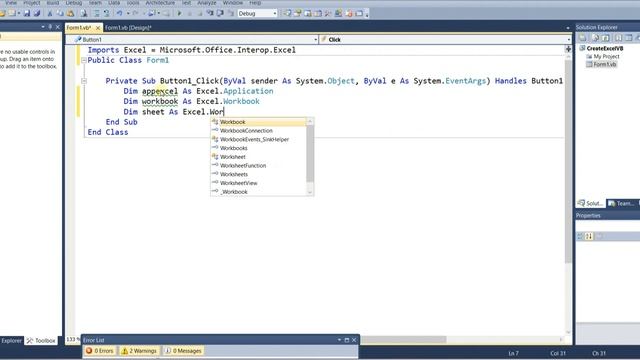
Task: Click the code editor vertical scrollbar thumb
Action: (x=568, y=161)
